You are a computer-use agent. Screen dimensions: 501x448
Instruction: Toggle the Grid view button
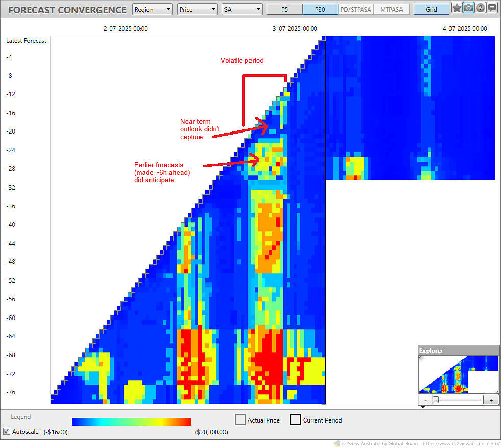click(431, 9)
